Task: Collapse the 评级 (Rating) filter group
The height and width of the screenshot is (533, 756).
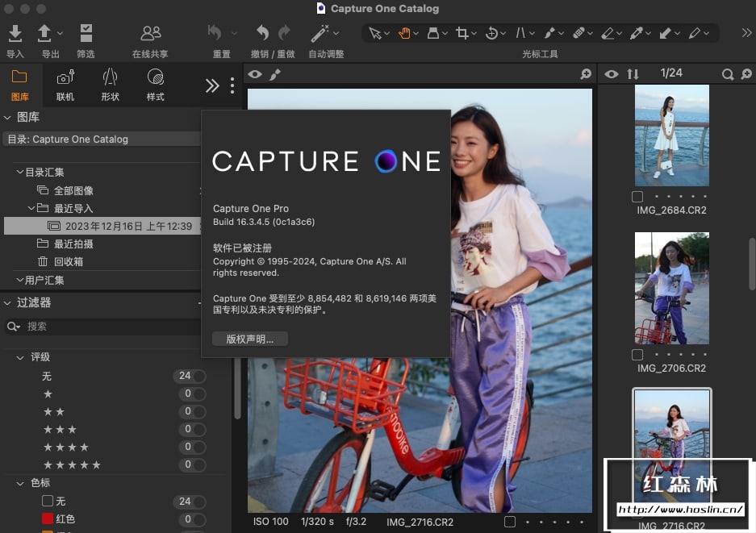Action: (20, 357)
